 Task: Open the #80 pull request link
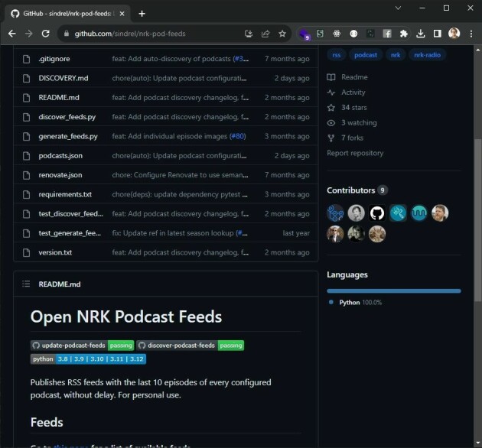coord(238,136)
